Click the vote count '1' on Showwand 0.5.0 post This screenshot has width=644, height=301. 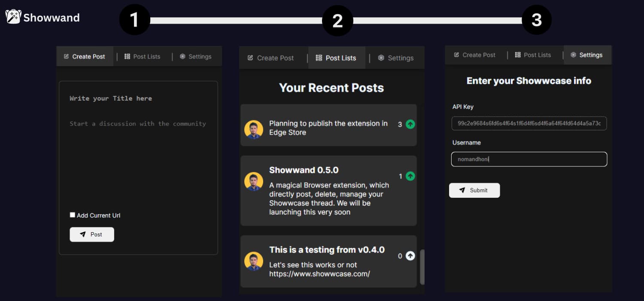click(401, 176)
